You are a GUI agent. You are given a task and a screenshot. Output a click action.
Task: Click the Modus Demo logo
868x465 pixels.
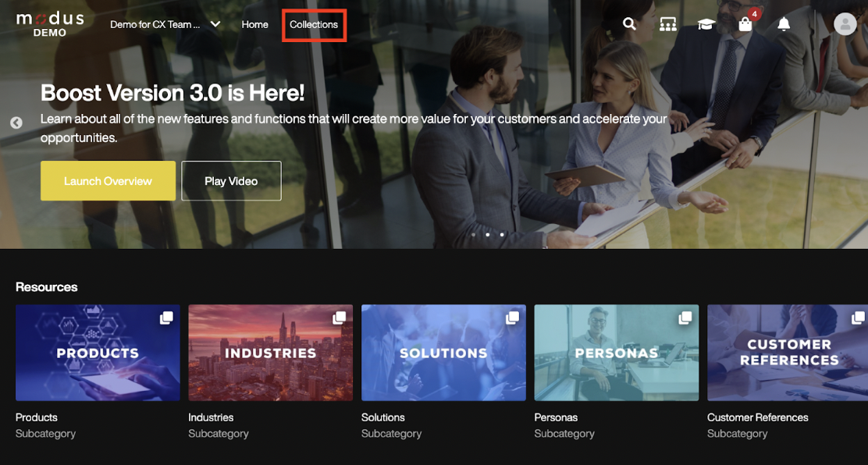coord(50,24)
